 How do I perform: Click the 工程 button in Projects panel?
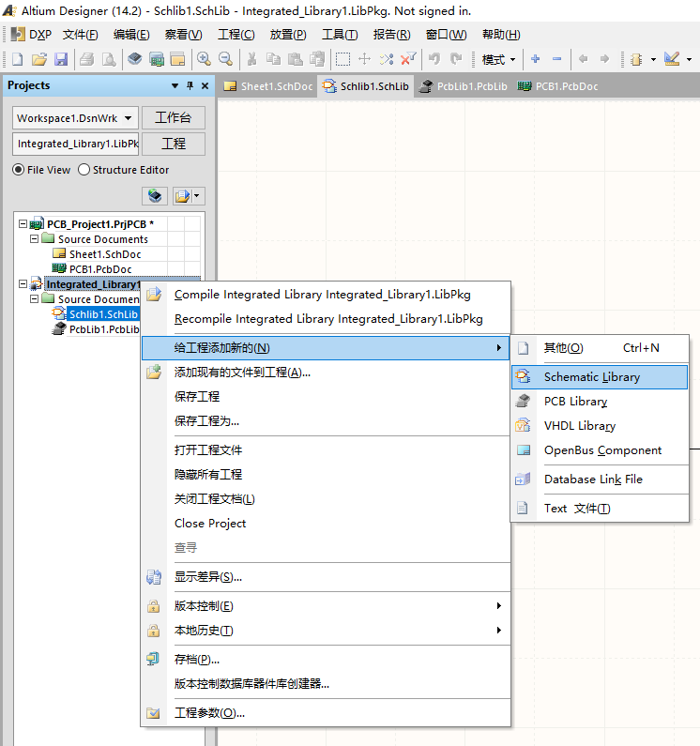tap(174, 144)
